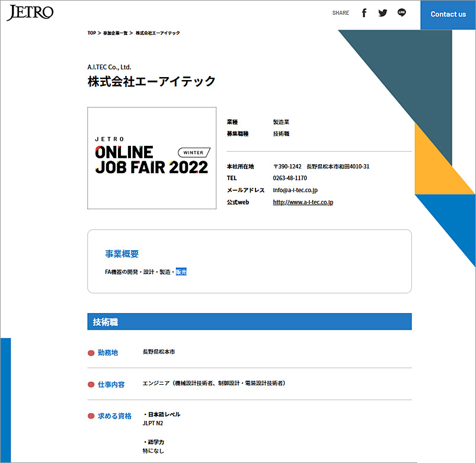Click the 語学力 subheading
476x463 pixels.
(x=156, y=442)
